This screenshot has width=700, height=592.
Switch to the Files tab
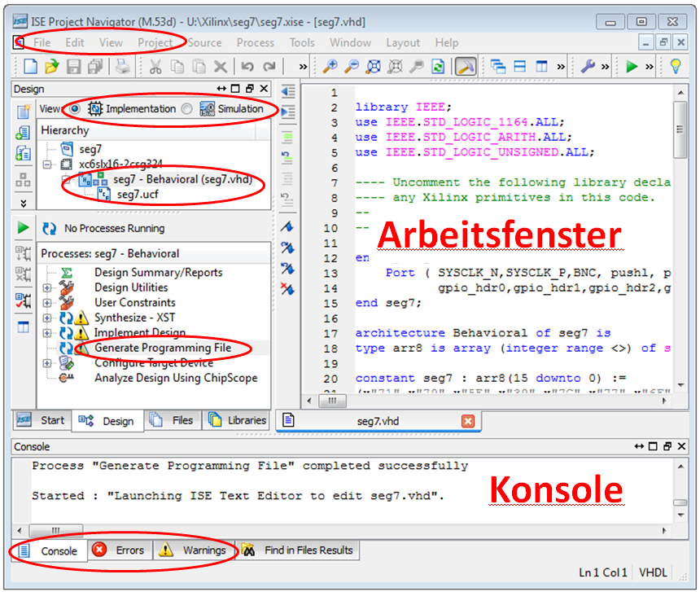coord(173,420)
